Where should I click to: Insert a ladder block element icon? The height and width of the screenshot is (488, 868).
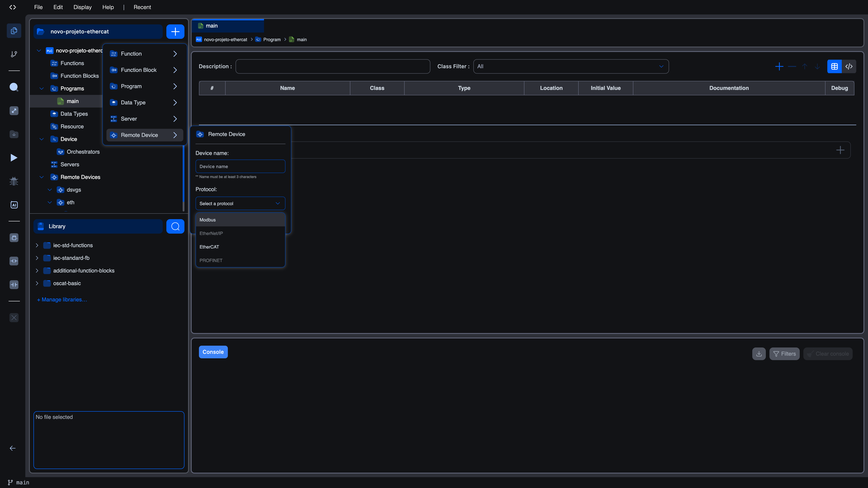14,238
